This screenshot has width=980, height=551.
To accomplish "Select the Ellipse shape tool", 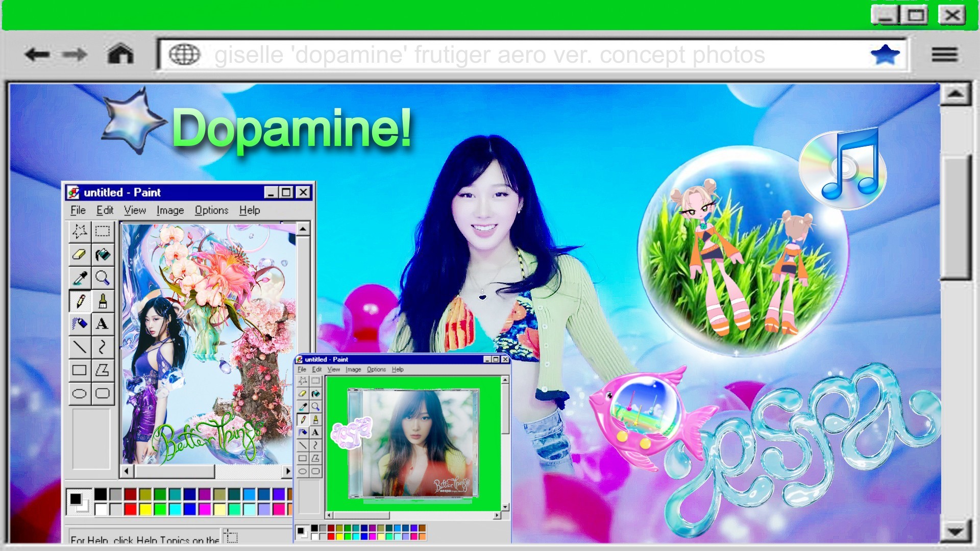I will click(79, 393).
